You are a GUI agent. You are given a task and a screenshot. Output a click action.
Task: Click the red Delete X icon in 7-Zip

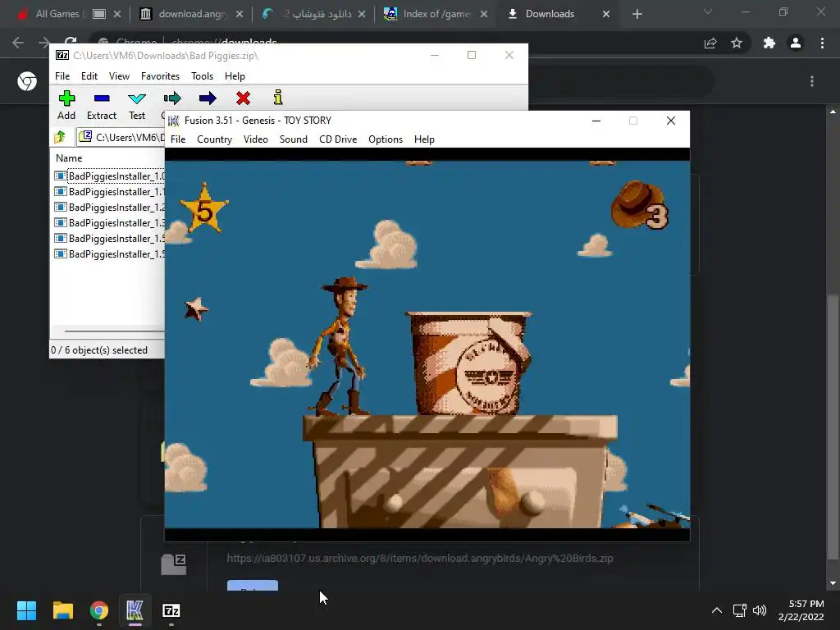coord(243,98)
